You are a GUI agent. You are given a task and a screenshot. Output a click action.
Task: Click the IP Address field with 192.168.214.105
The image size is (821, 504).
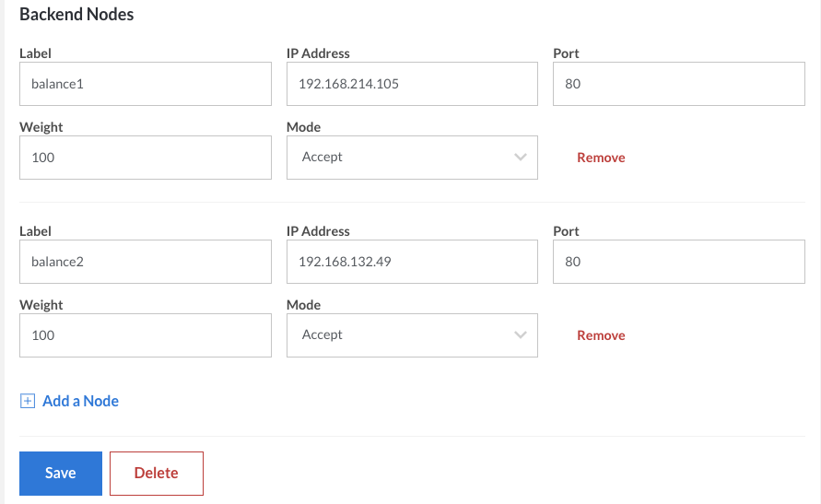(x=412, y=84)
